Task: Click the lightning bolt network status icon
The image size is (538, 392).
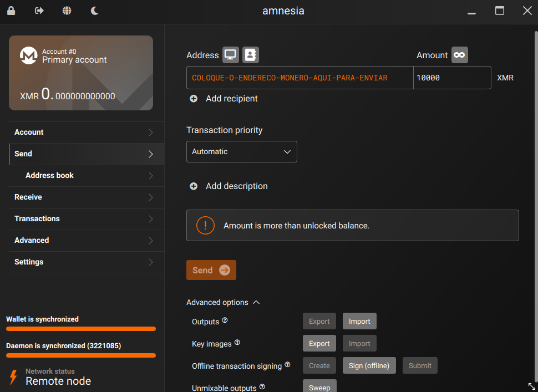Action: tap(13, 376)
